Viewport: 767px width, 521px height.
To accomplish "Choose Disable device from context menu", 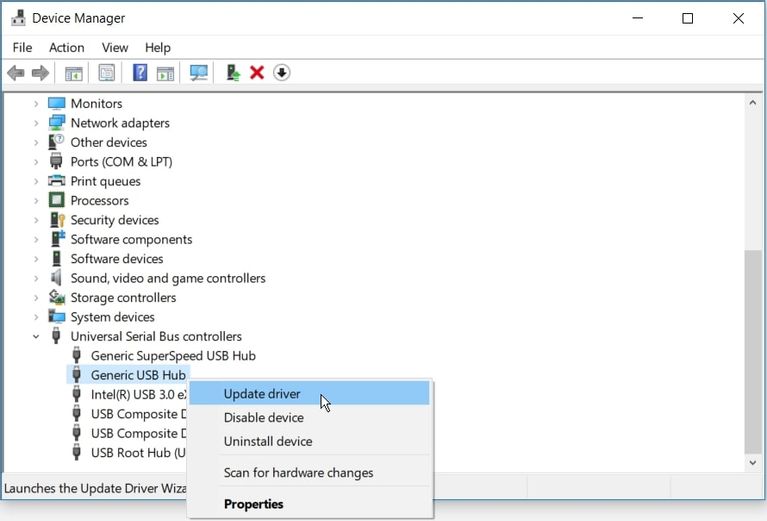I will pyautogui.click(x=309, y=417).
